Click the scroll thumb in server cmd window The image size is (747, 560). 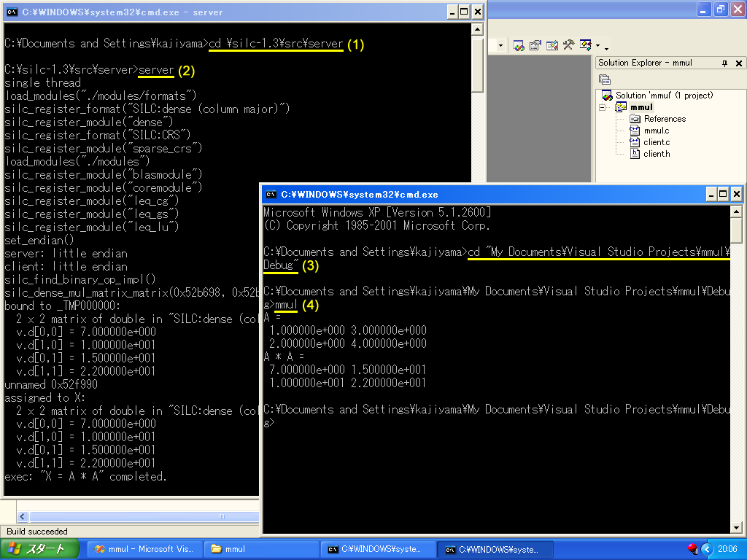[x=477, y=65]
